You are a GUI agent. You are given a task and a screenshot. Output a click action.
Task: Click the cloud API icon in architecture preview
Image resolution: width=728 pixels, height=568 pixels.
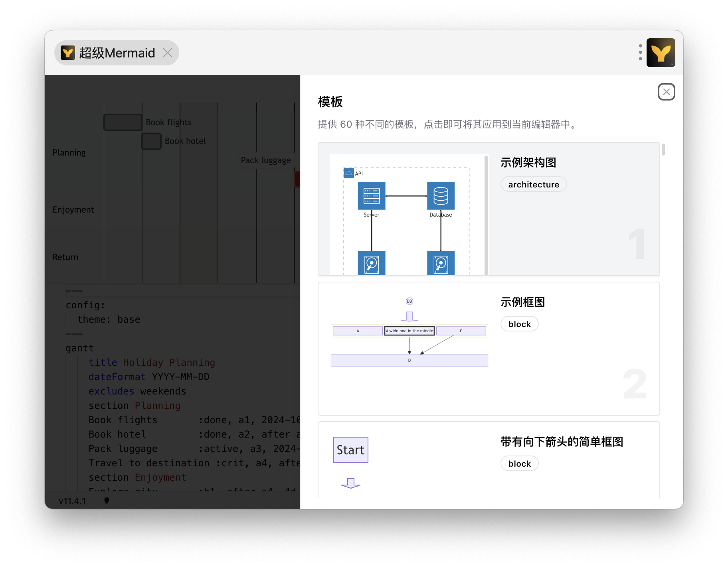click(x=348, y=174)
